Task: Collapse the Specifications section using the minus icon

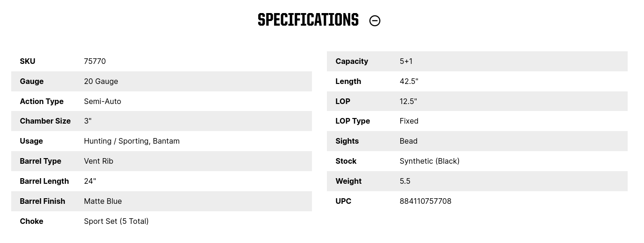Action: click(x=375, y=21)
